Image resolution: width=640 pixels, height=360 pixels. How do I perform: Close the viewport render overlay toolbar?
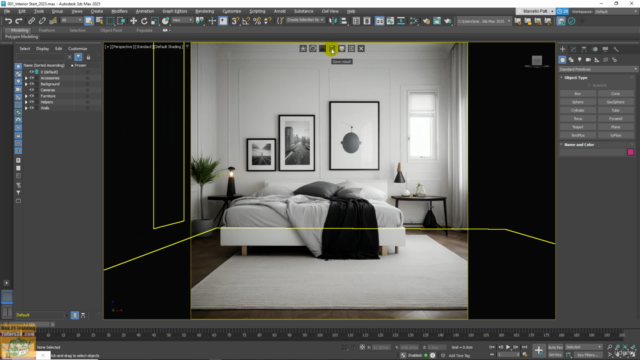[x=361, y=49]
